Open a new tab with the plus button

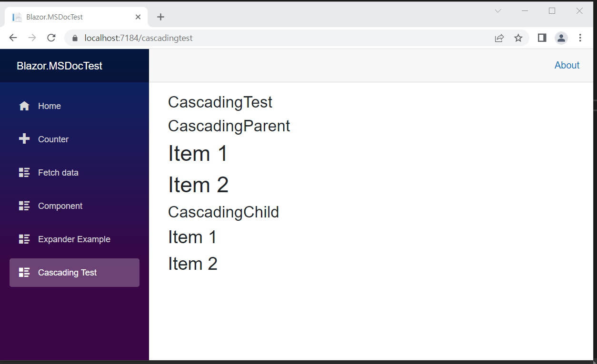coord(161,17)
